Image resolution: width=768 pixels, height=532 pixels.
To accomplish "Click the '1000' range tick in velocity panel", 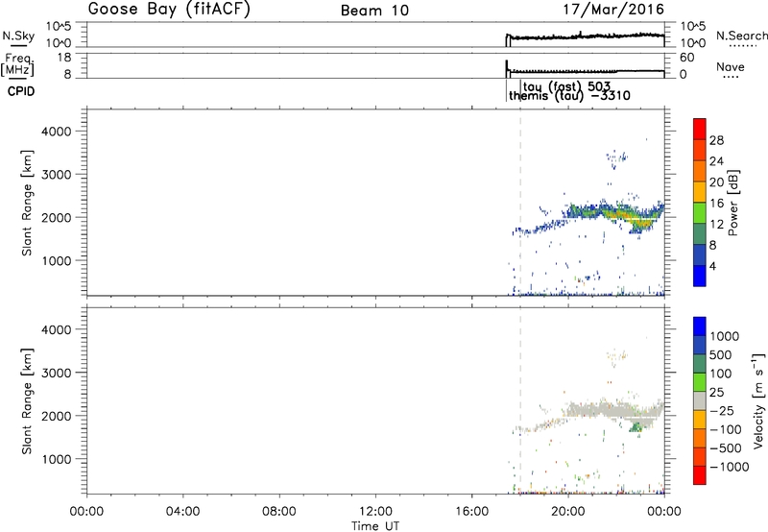I will click(57, 459).
